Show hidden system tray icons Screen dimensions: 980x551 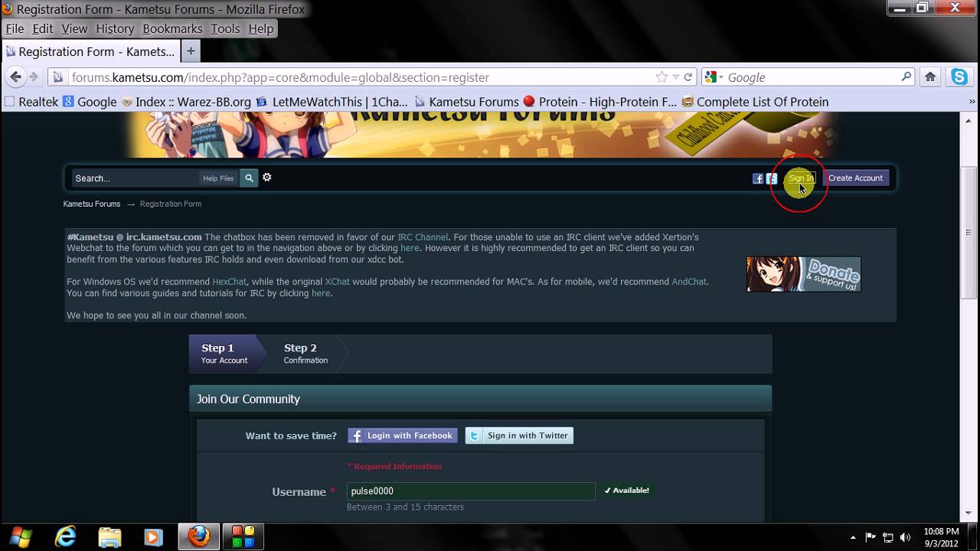click(853, 537)
